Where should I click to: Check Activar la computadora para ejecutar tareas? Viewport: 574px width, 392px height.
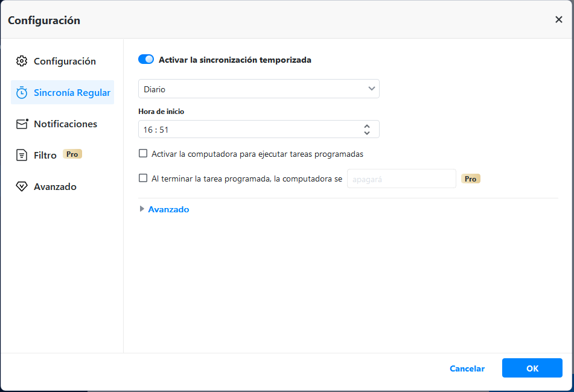click(143, 153)
